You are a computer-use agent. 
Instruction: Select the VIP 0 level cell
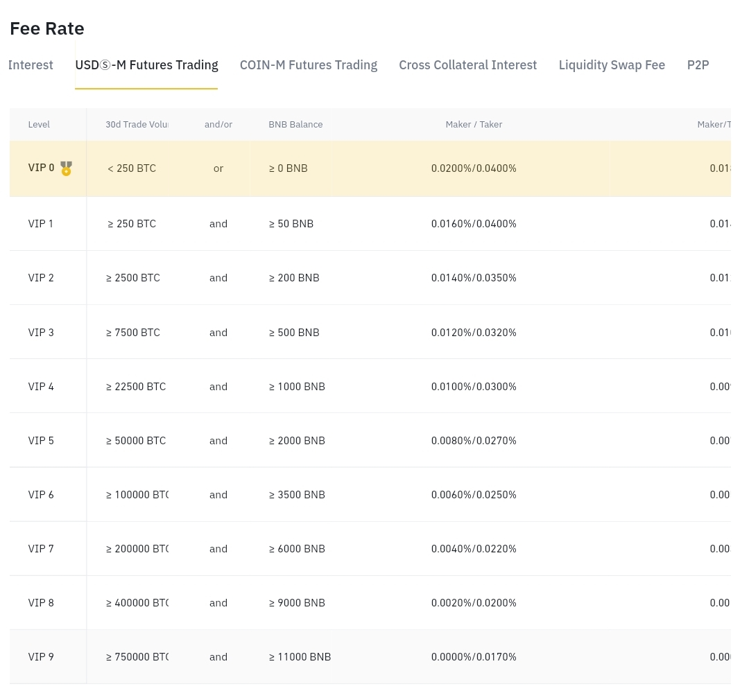[x=41, y=168]
